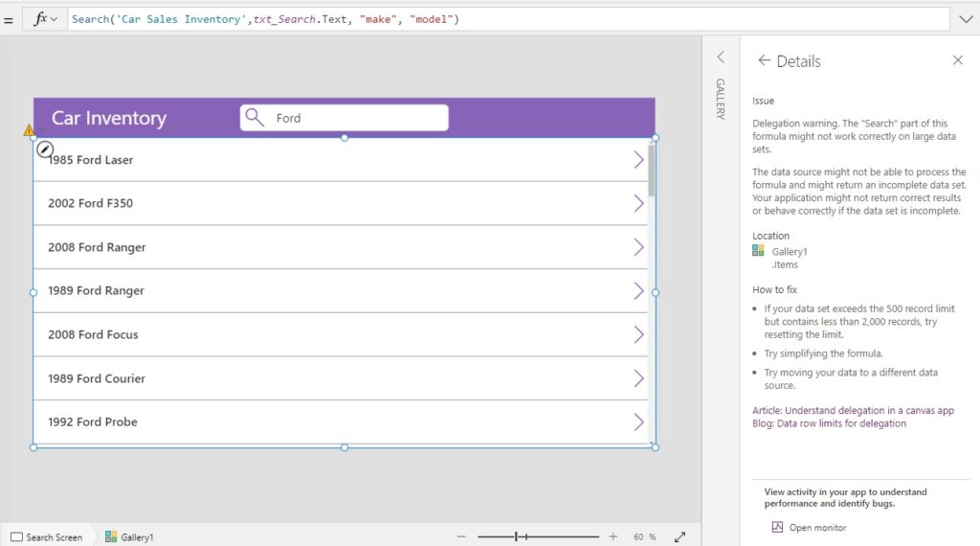Click the fit-to-window expand icon
This screenshot has width=980, height=546.
tap(680, 536)
